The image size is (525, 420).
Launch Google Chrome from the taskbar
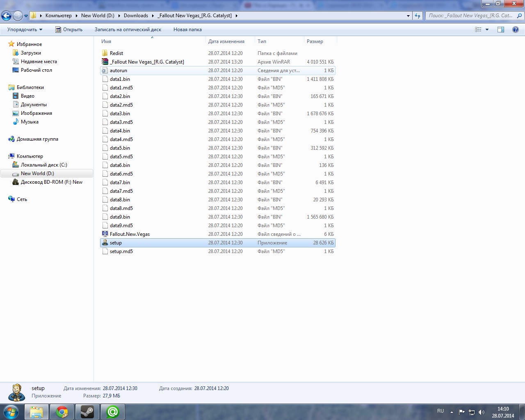click(x=62, y=412)
